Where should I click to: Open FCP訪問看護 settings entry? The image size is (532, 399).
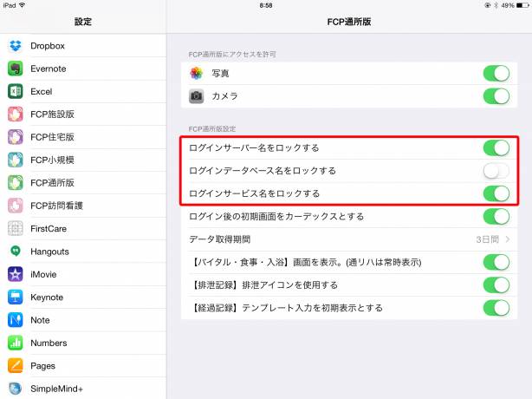coord(57,206)
